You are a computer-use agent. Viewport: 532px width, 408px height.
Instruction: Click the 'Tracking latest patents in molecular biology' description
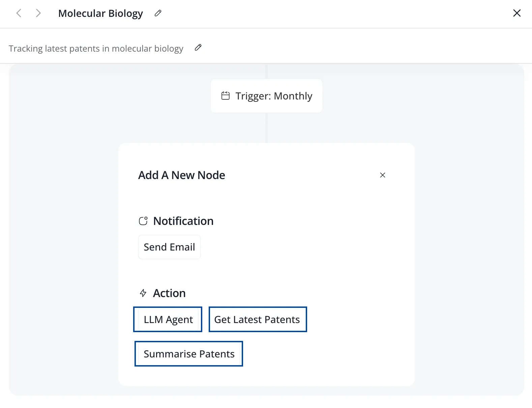(96, 49)
